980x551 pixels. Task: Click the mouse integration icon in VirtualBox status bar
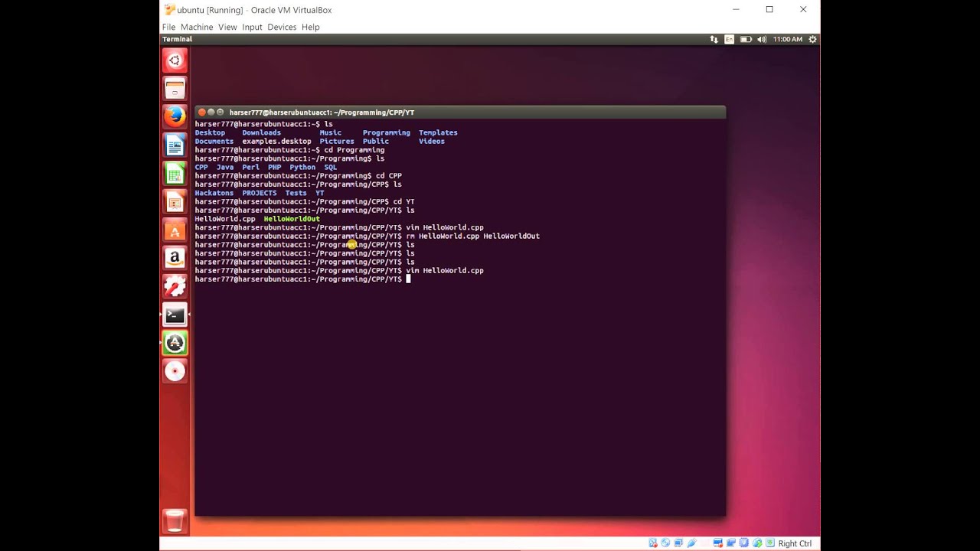[757, 543]
